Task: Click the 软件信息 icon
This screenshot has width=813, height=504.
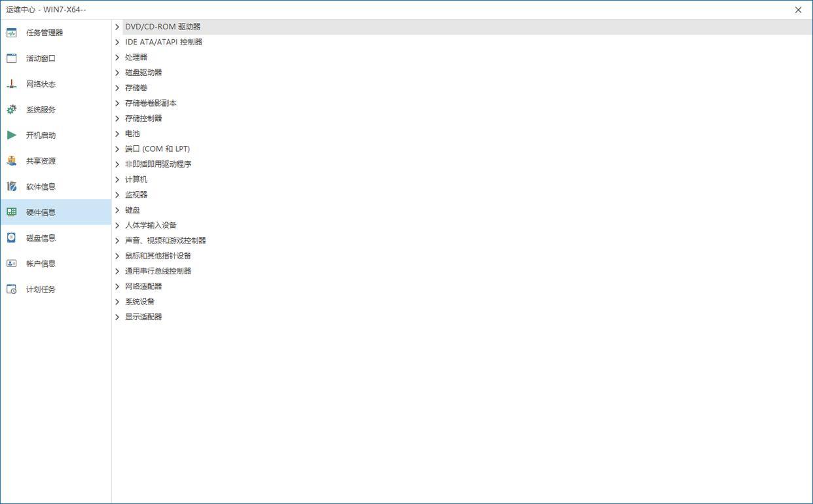Action: coord(11,187)
